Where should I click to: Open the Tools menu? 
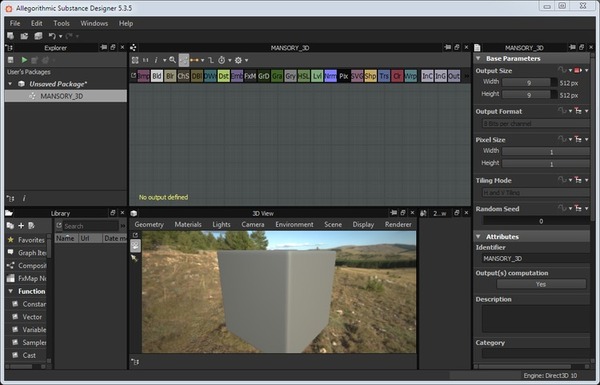click(x=61, y=23)
